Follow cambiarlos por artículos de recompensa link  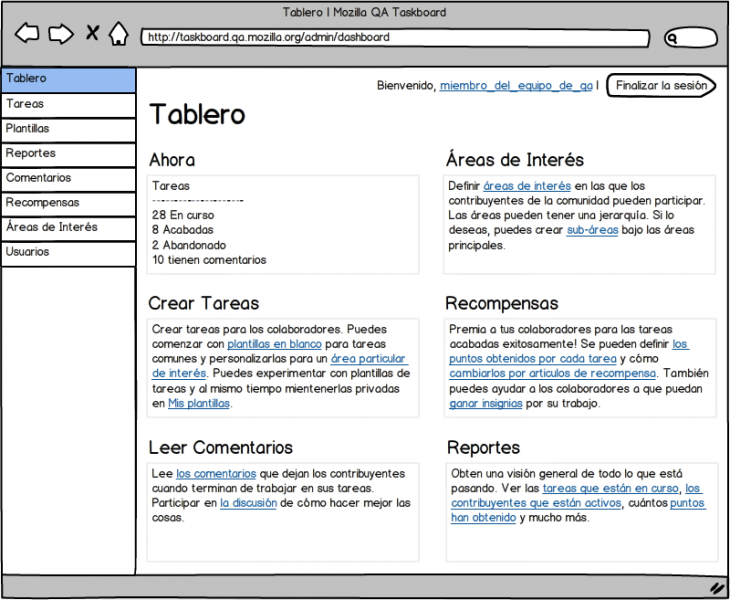coord(553,373)
